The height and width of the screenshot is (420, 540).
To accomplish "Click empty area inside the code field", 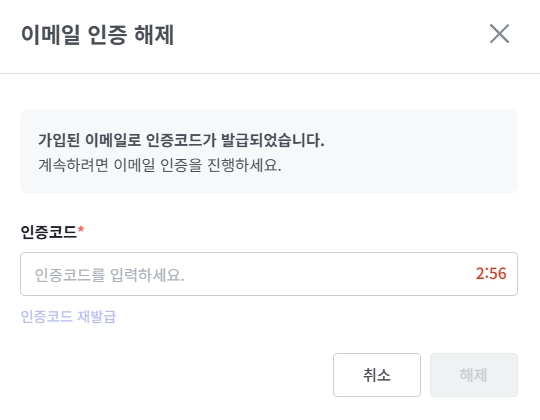I will 327,274.
